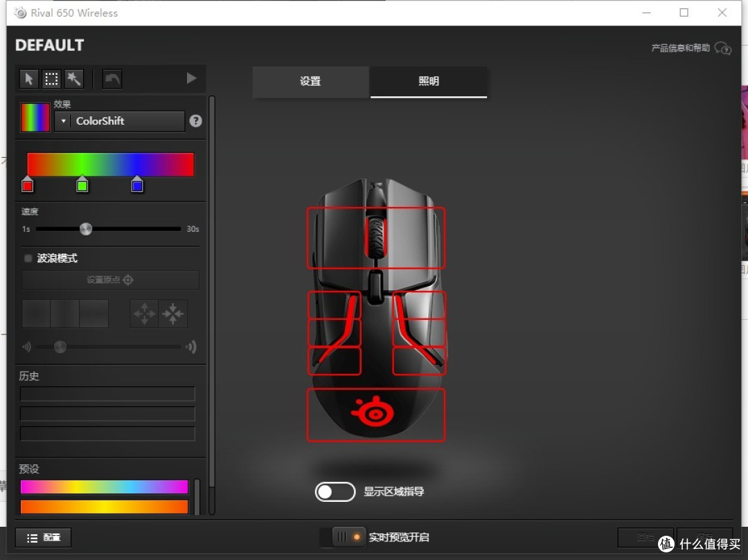748x560 pixels.
Task: Select the lower right side lighting zone
Action: (419, 361)
